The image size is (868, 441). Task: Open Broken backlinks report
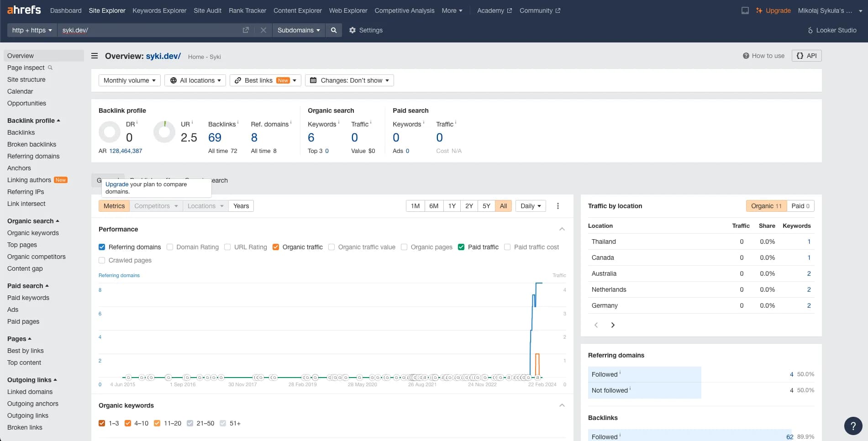click(32, 144)
